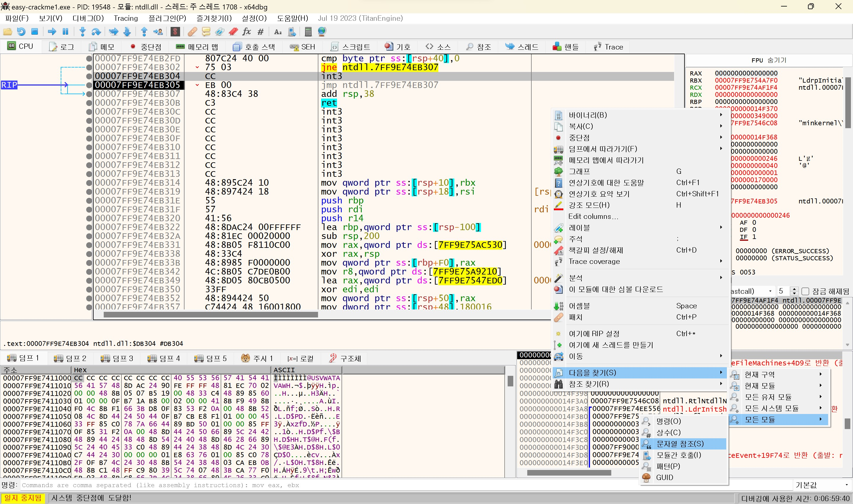Click the Open file folder icon
This screenshot has height=504, width=853.
[x=7, y=32]
